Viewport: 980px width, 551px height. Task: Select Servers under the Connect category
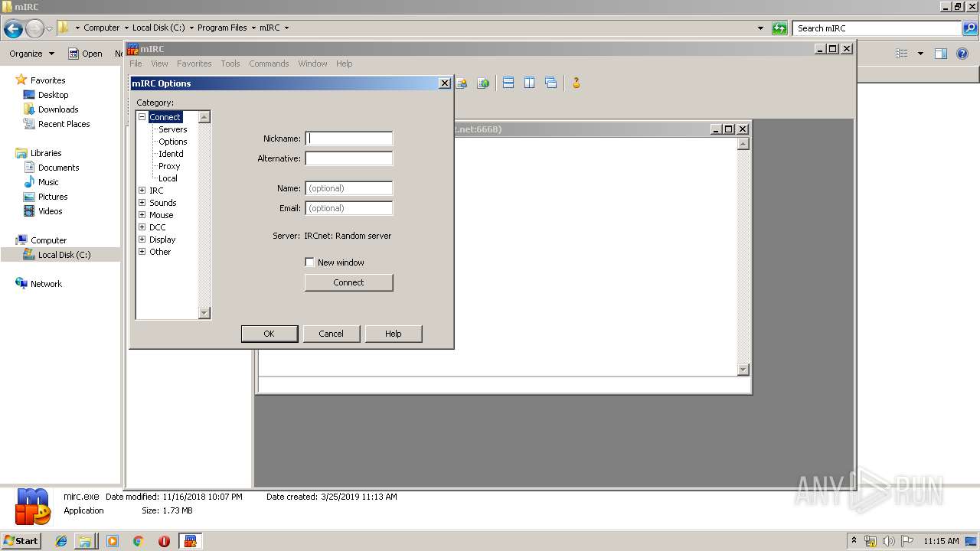pos(172,129)
